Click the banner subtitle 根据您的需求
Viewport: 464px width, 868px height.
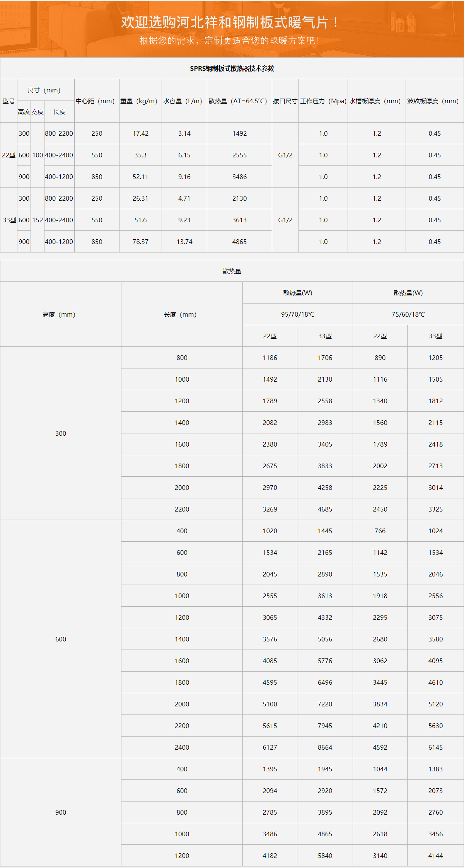(230, 41)
